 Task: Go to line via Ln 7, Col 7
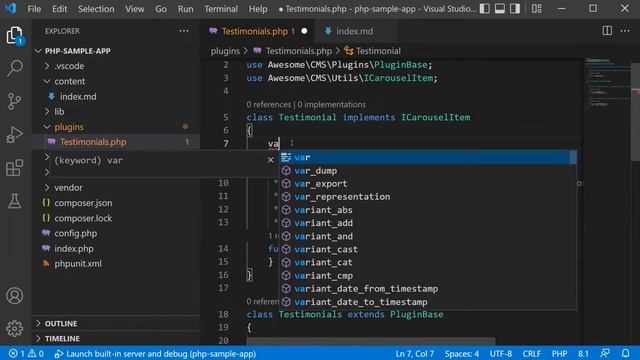(414, 353)
